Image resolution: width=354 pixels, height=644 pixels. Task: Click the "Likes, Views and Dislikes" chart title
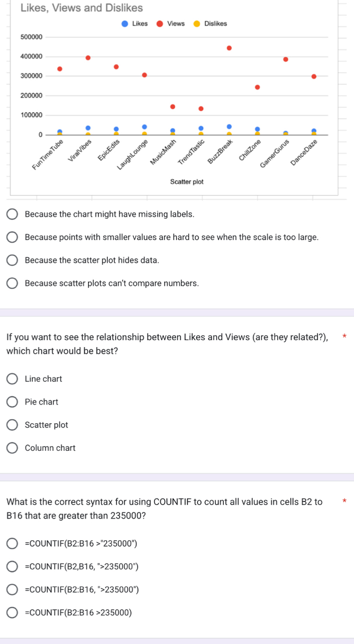pyautogui.click(x=82, y=8)
